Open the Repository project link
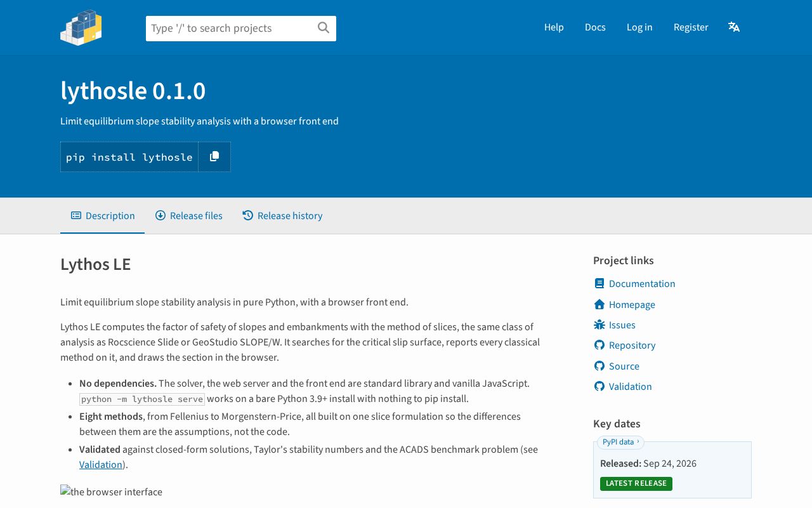 click(x=632, y=345)
